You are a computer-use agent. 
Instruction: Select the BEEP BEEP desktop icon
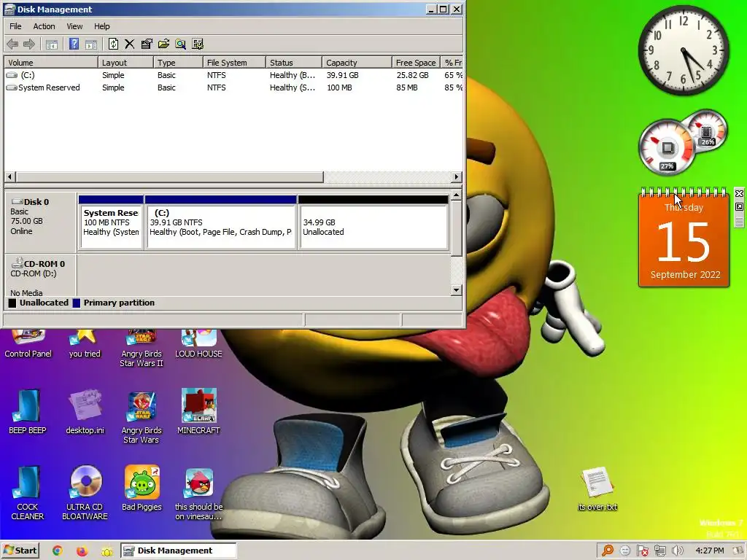[x=28, y=411]
